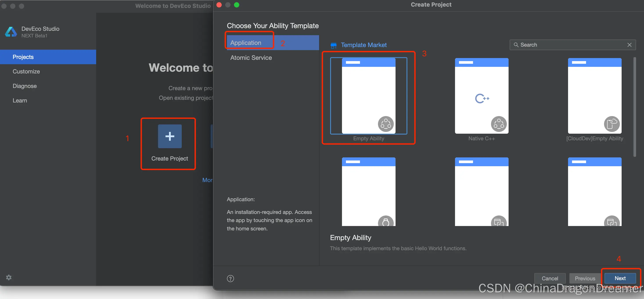Click the "Choose Your Ability Template" heading
644x299 pixels.
[x=272, y=26]
